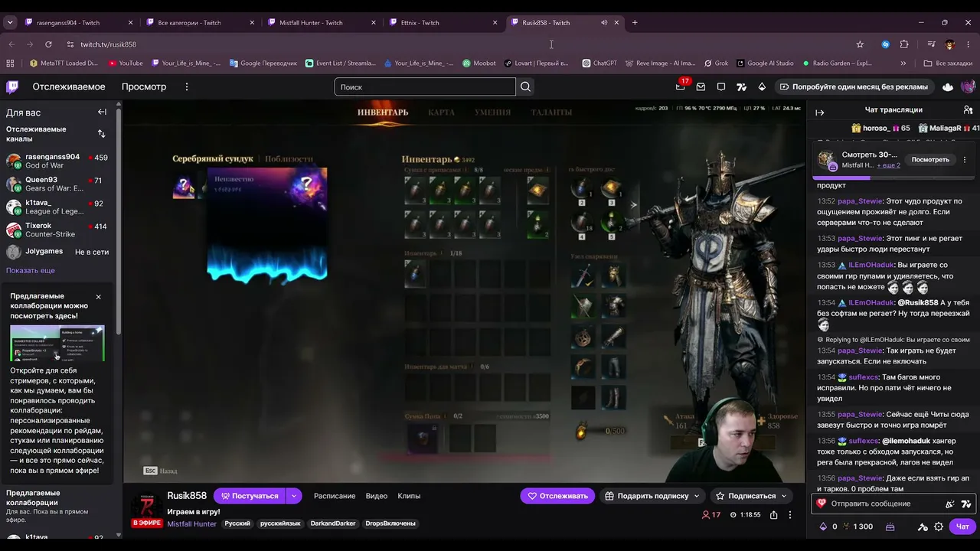
Task: Open the Turbo crown icon
Action: point(948,86)
